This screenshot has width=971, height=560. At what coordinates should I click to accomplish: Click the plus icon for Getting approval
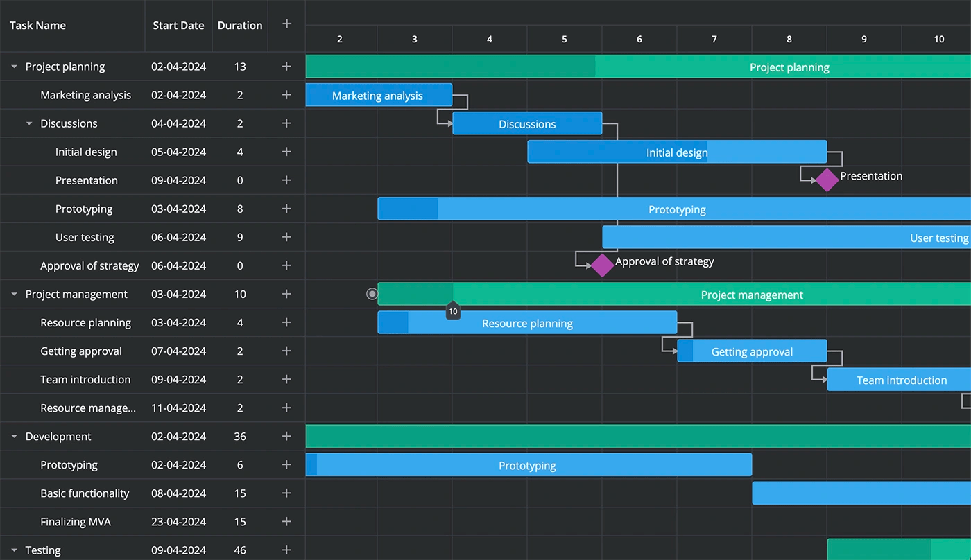(286, 351)
